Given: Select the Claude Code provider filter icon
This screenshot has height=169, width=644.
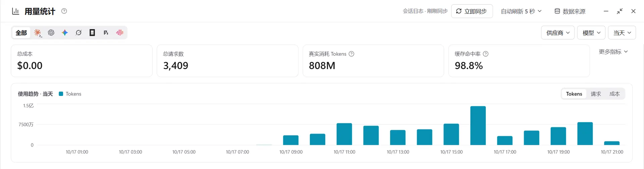Looking at the screenshot, I should pyautogui.click(x=38, y=33).
